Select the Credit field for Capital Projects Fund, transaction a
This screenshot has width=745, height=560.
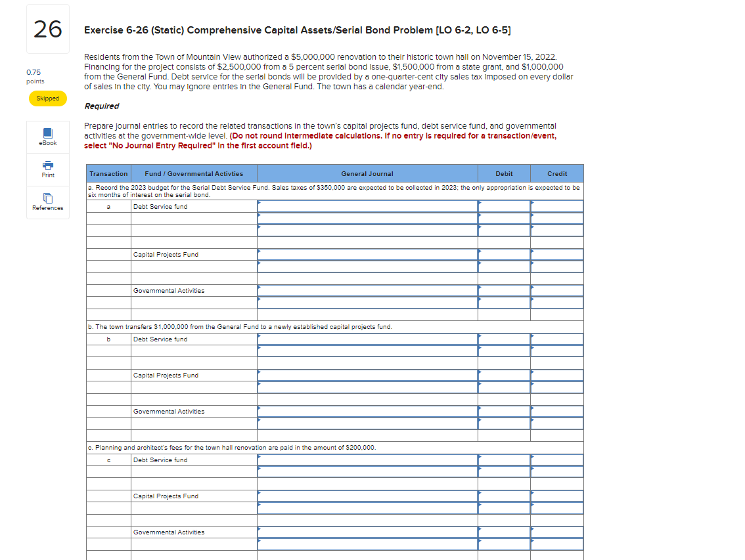[556, 255]
